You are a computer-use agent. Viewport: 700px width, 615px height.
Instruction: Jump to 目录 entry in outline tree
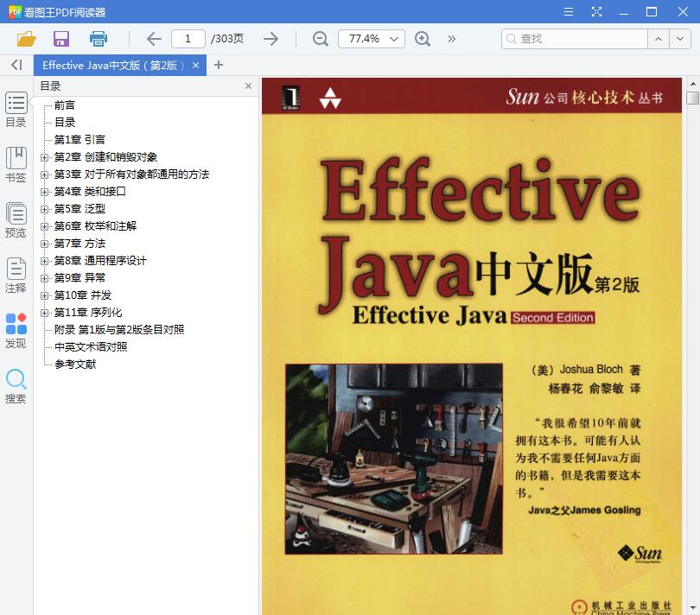click(x=65, y=123)
